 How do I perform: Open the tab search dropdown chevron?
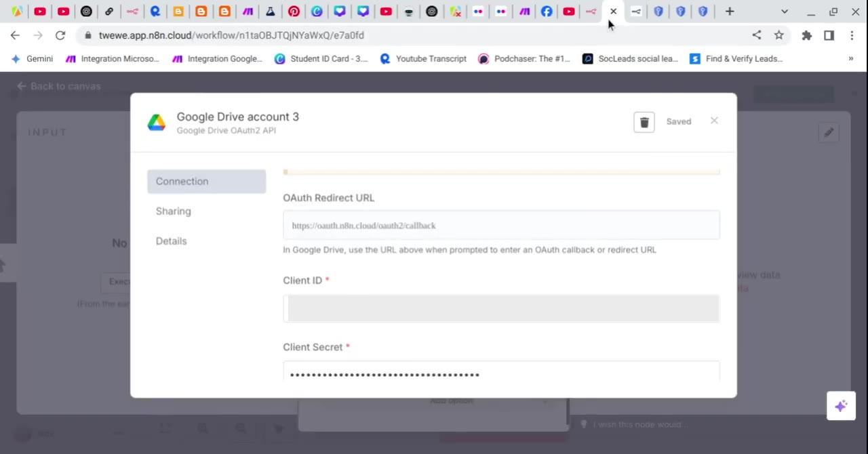pos(785,12)
